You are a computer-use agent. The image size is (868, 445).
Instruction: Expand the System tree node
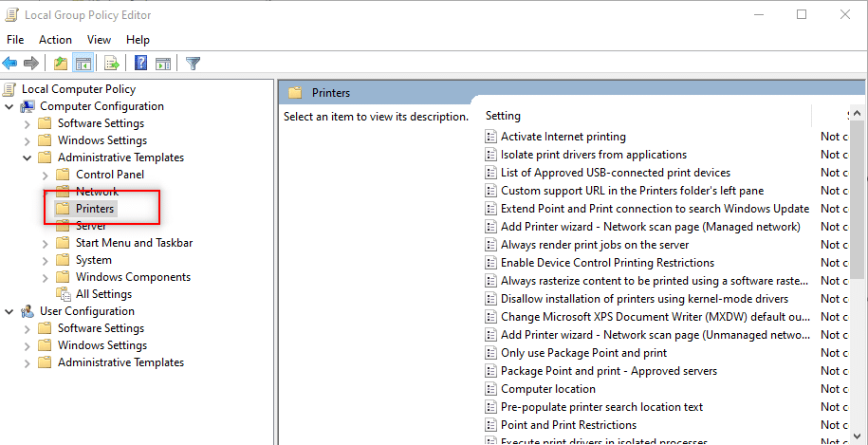point(45,260)
